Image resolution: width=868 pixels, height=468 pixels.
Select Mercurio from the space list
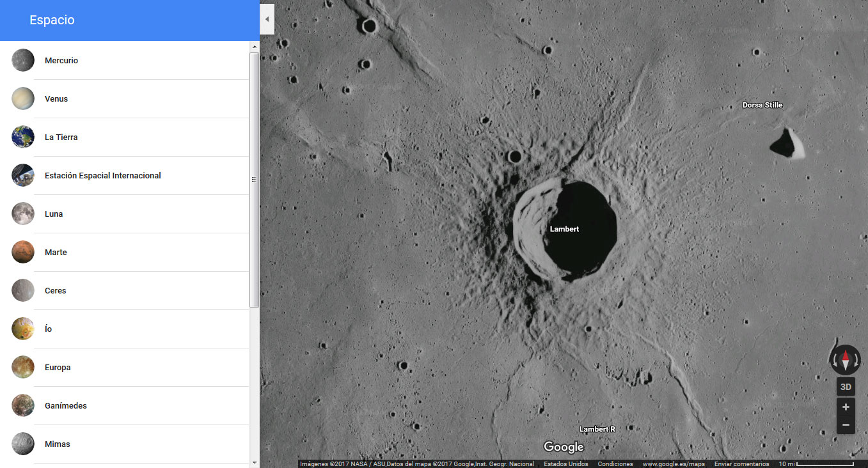click(x=125, y=60)
